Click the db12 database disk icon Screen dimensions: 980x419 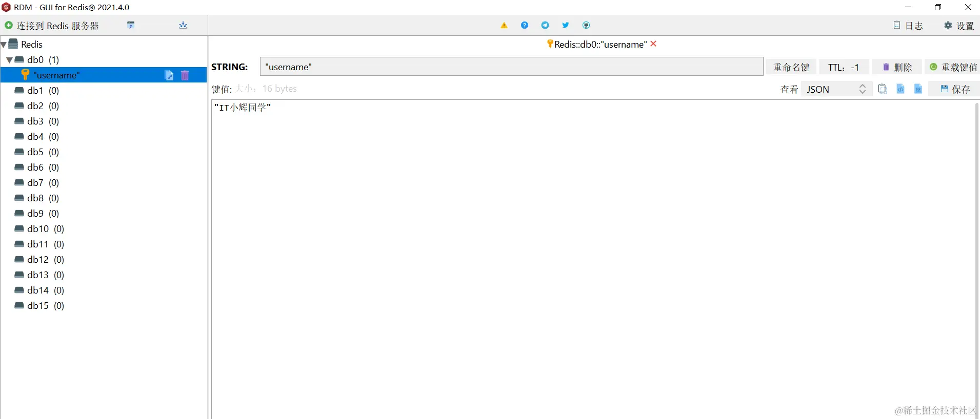click(19, 259)
